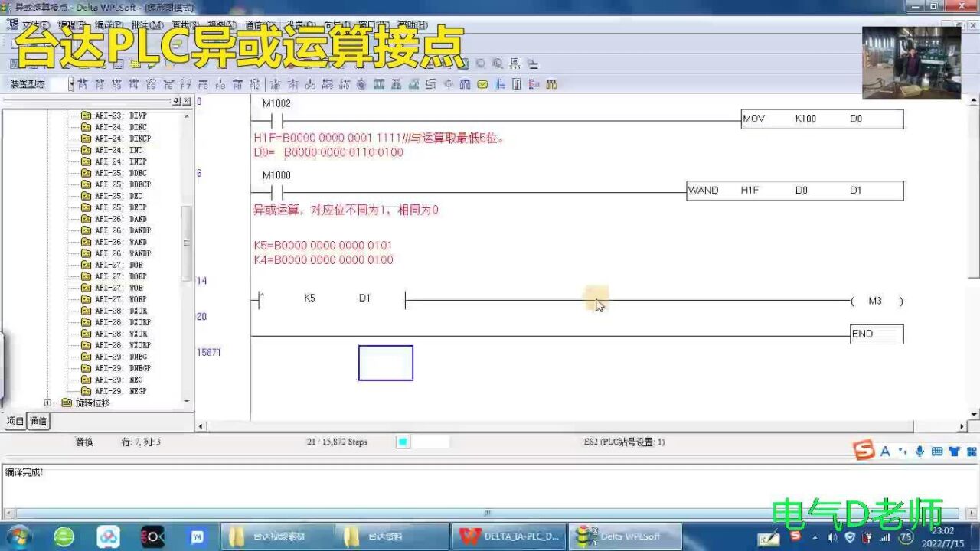Click the green grid monitor toolbar icon

click(378, 84)
